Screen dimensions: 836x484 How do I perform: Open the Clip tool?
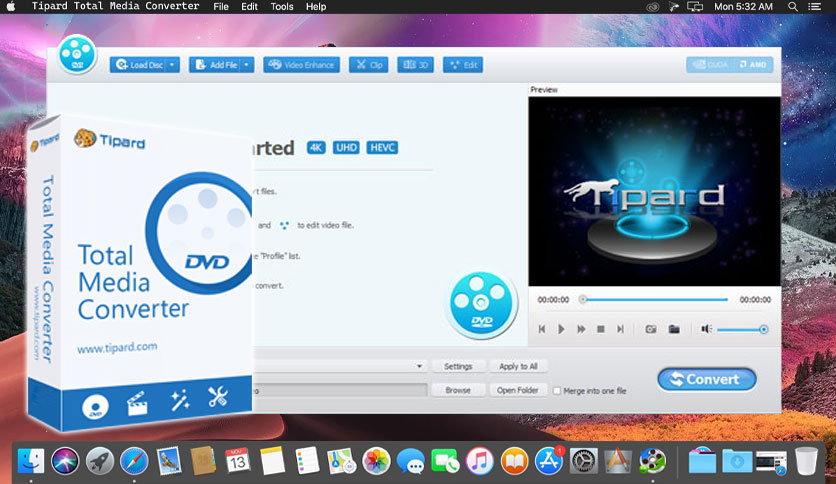tap(368, 65)
